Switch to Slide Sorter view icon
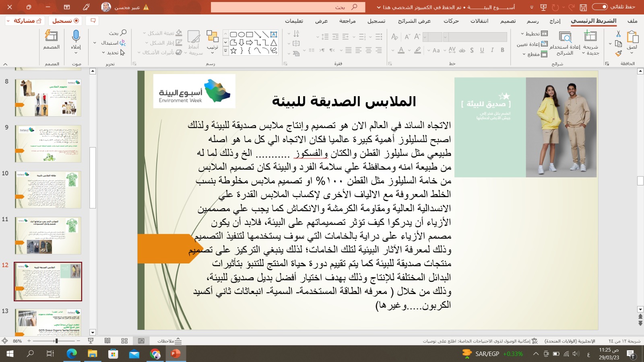Viewport: 644px width, 362px height. click(x=124, y=341)
